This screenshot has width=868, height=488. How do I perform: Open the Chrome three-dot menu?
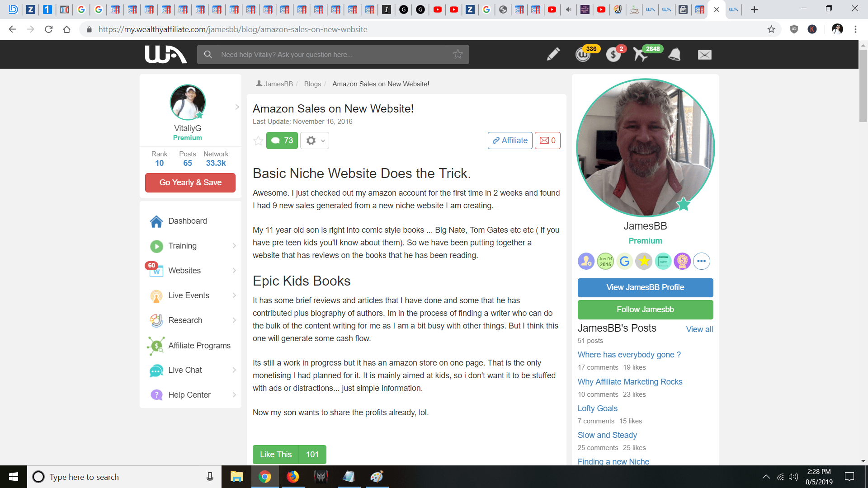point(855,29)
